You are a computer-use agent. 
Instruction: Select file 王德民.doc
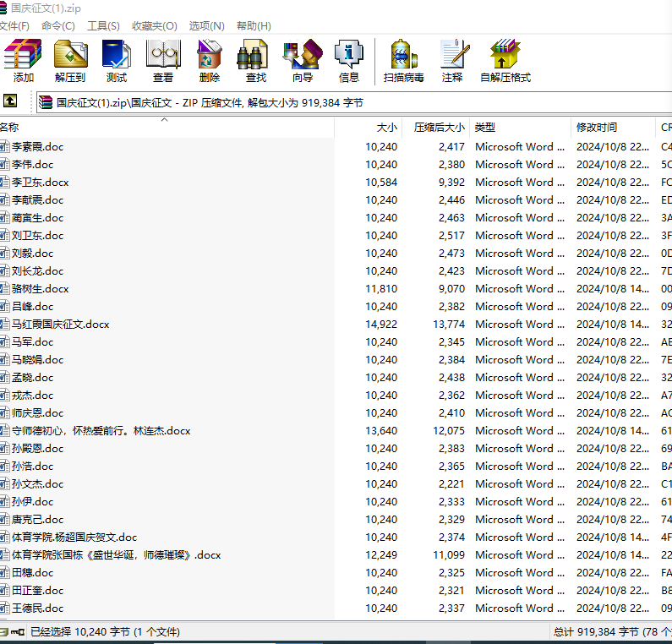[37, 609]
